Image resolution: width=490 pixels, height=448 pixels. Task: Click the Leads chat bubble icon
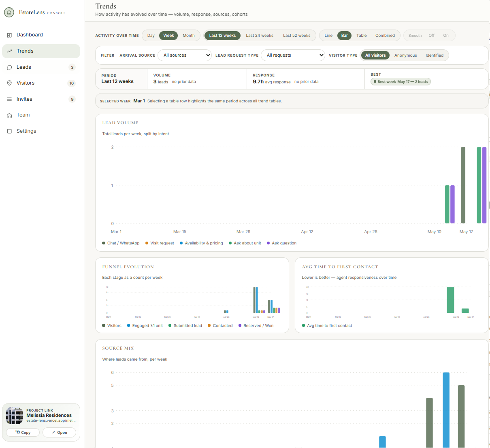(9, 67)
